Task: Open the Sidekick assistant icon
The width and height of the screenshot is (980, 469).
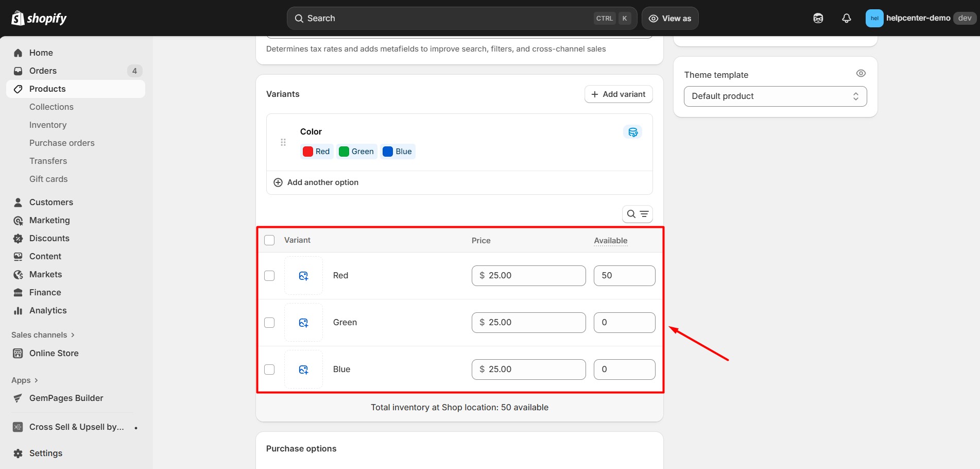Action: (818, 18)
